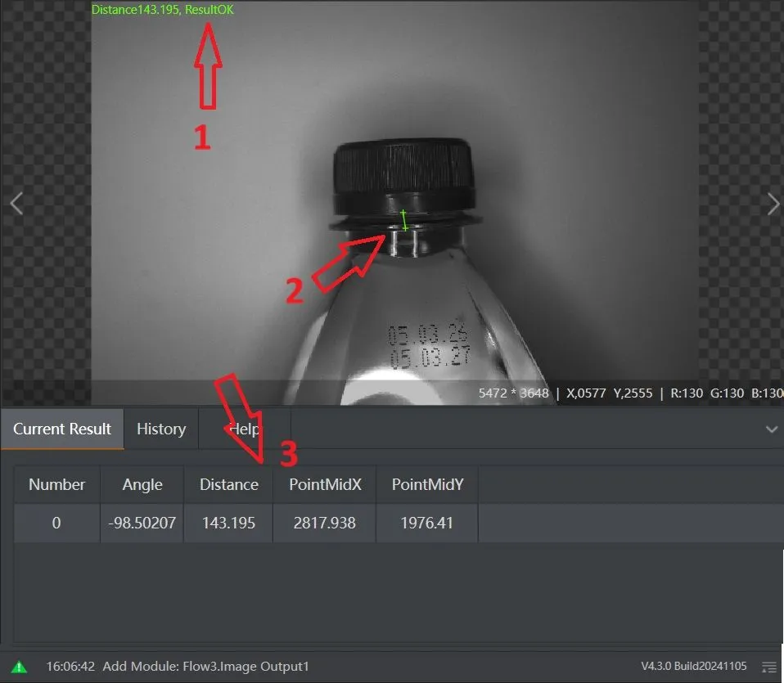Screen dimensions: 784x683
Task: Click the next image right arrow
Action: pos(773,204)
